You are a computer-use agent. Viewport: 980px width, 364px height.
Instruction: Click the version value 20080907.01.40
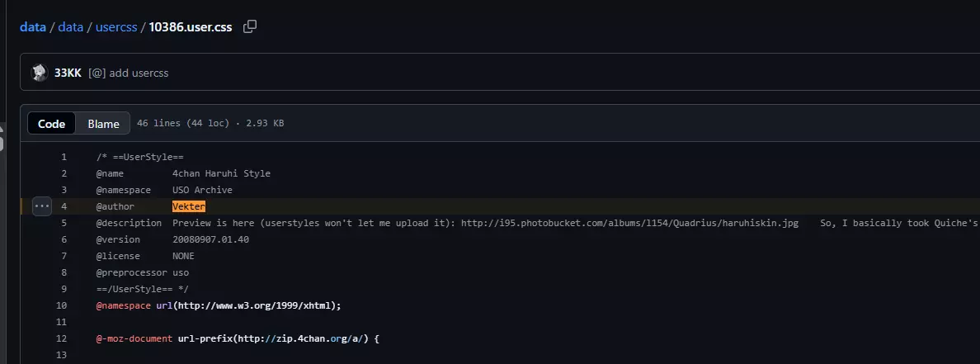pyautogui.click(x=210, y=239)
